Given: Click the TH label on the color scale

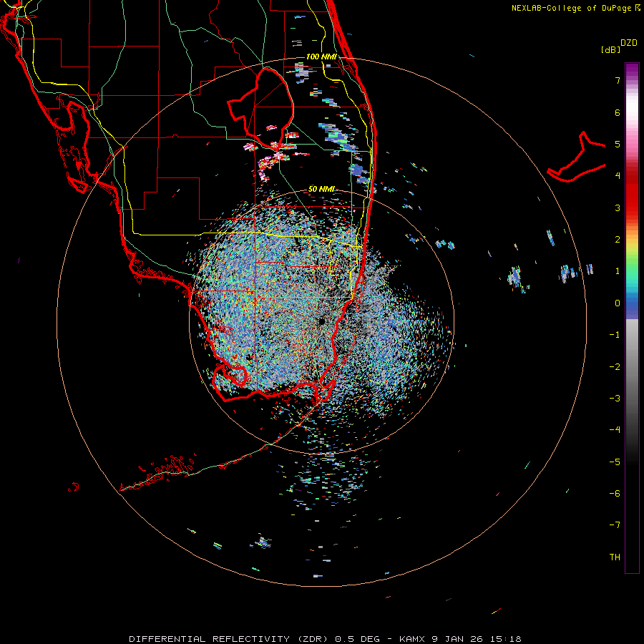Looking at the screenshot, I should [615, 557].
